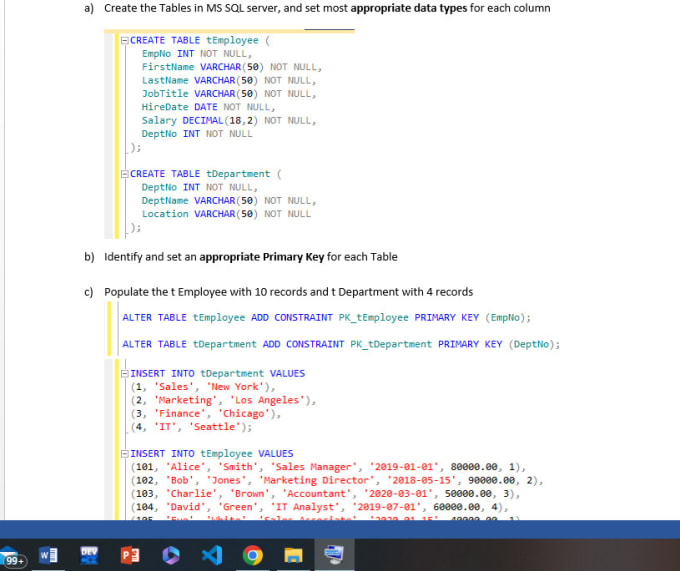Collapse the CREATE TABLE tDepartment code block
The image size is (680, 571).
(125, 174)
